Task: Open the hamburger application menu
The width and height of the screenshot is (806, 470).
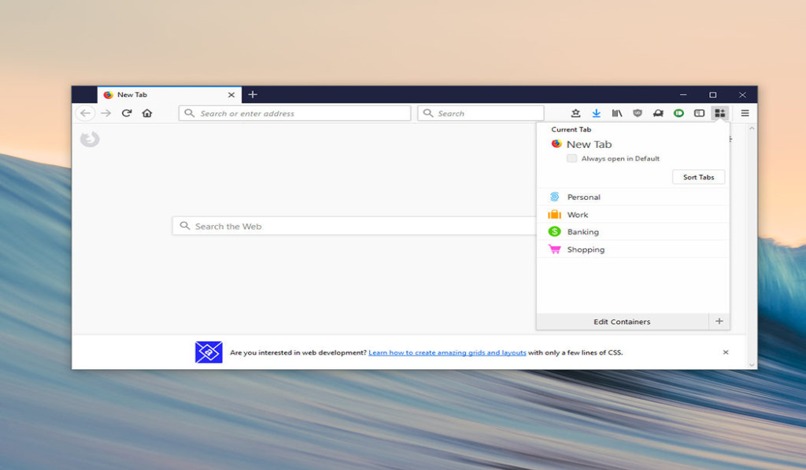Action: (x=745, y=113)
